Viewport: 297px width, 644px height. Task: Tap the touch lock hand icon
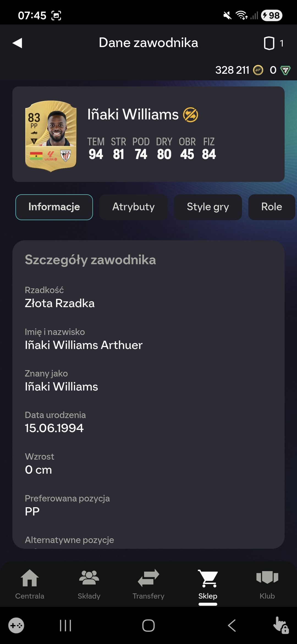(x=280, y=625)
